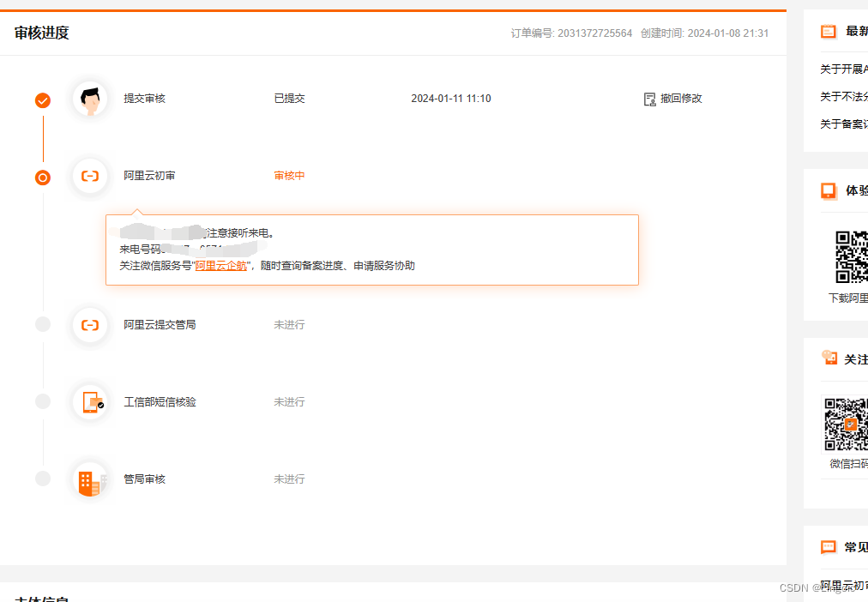Screen dimensions: 868x602
Task: Click the 管局审核 step label
Action: 144,479
